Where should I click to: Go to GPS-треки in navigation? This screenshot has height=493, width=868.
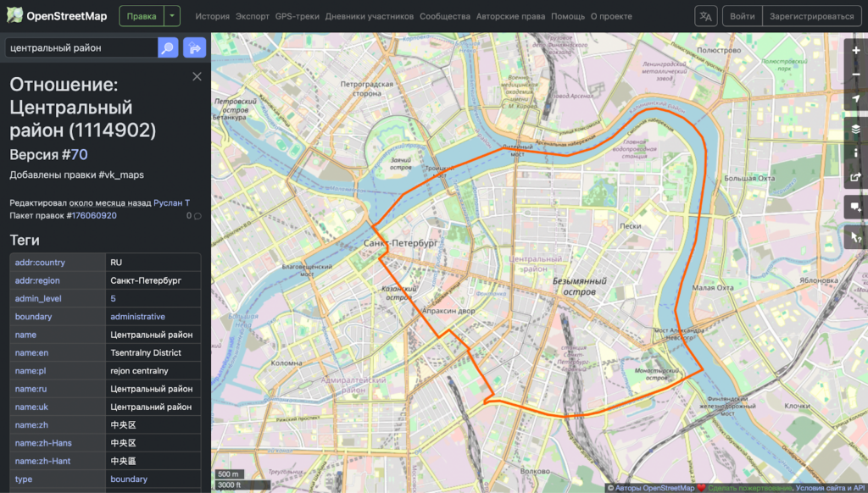click(297, 16)
